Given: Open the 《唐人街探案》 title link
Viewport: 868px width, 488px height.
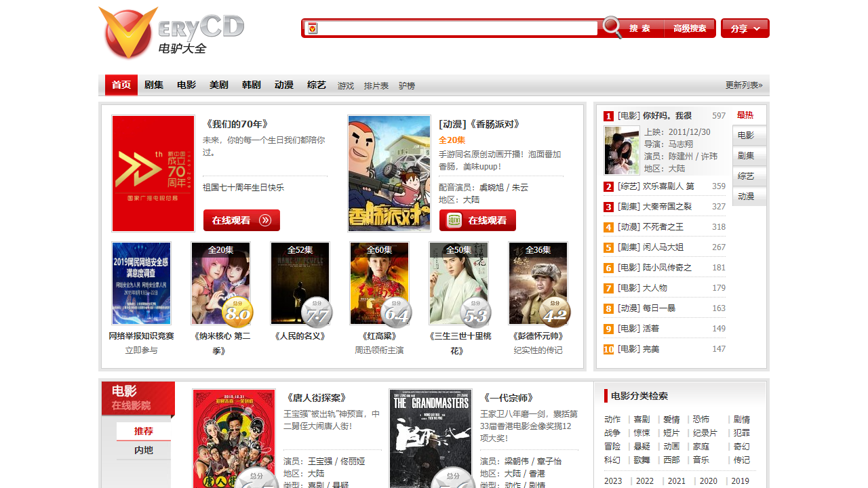Looking at the screenshot, I should (317, 398).
